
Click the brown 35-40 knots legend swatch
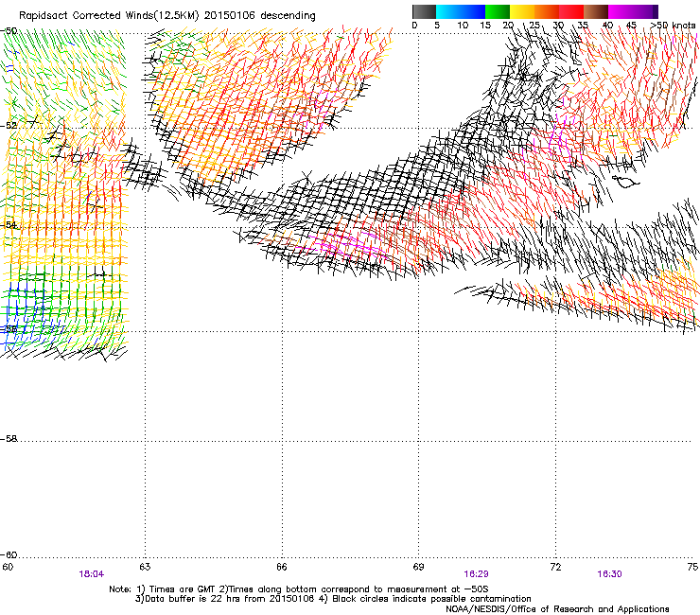pyautogui.click(x=596, y=11)
